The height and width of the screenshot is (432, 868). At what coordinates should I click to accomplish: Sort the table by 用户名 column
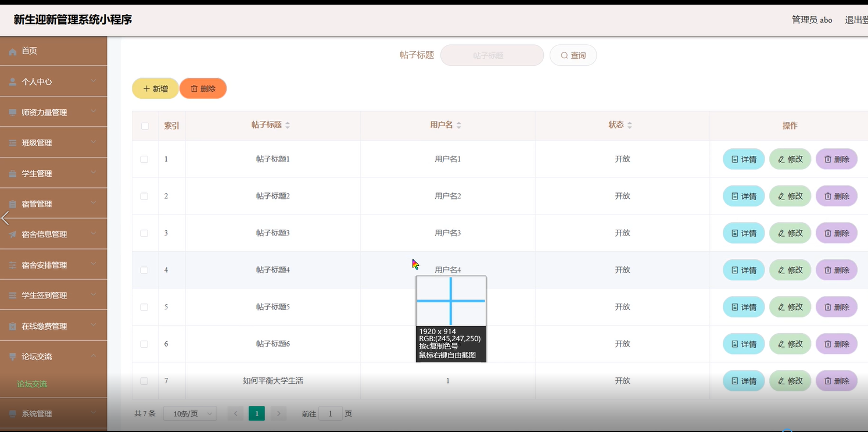[459, 125]
